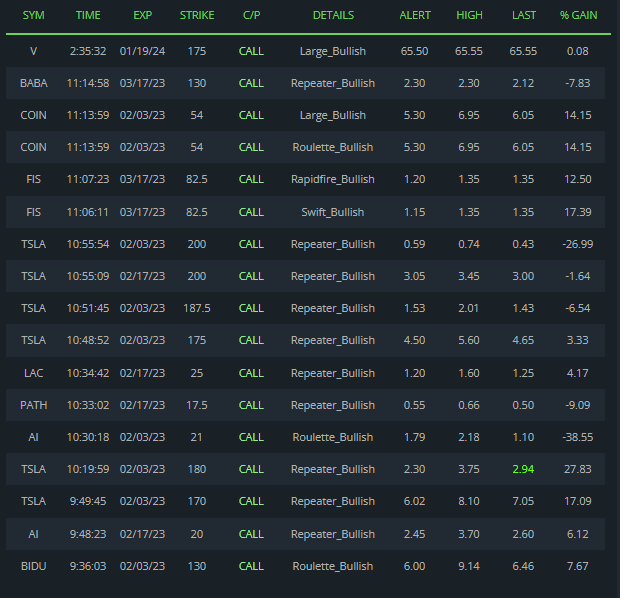Click the LAC symbol cell
620x598 pixels.
(x=34, y=373)
